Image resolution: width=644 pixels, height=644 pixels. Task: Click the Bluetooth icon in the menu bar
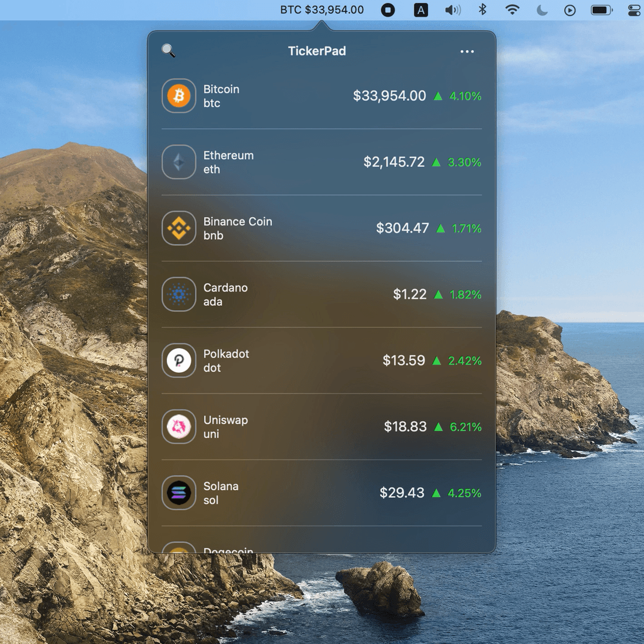[482, 10]
